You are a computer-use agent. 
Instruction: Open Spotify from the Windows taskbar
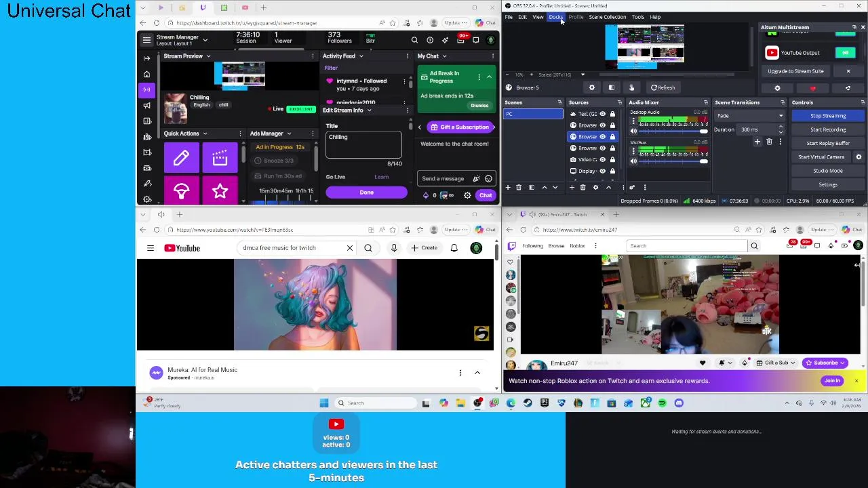662,403
